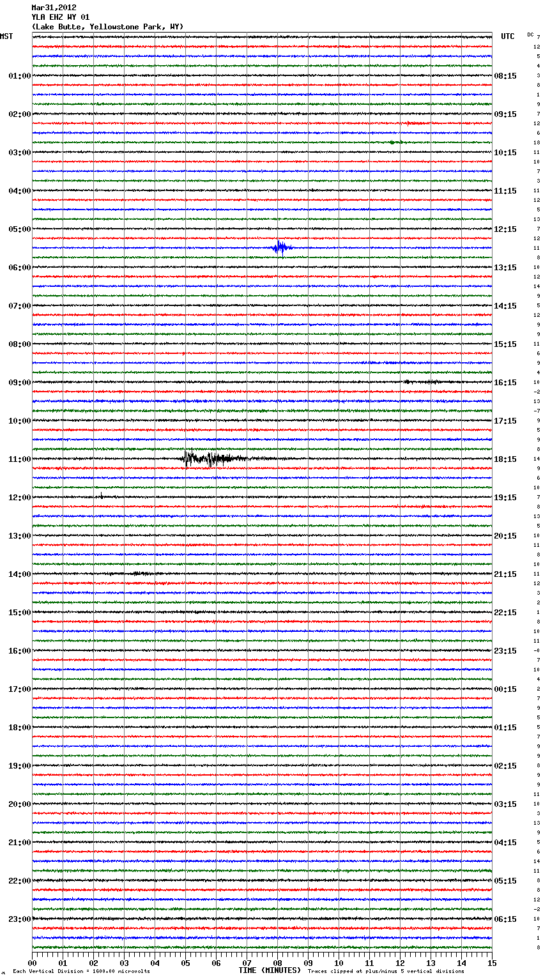The image size is (543, 980).
Task: Click the 00 minute tick label on bottom axis
Action: click(x=33, y=963)
